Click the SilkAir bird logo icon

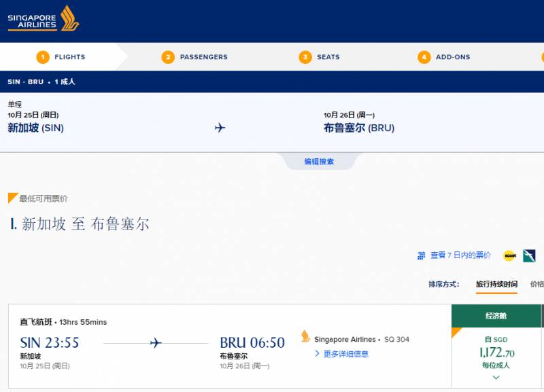530,255
